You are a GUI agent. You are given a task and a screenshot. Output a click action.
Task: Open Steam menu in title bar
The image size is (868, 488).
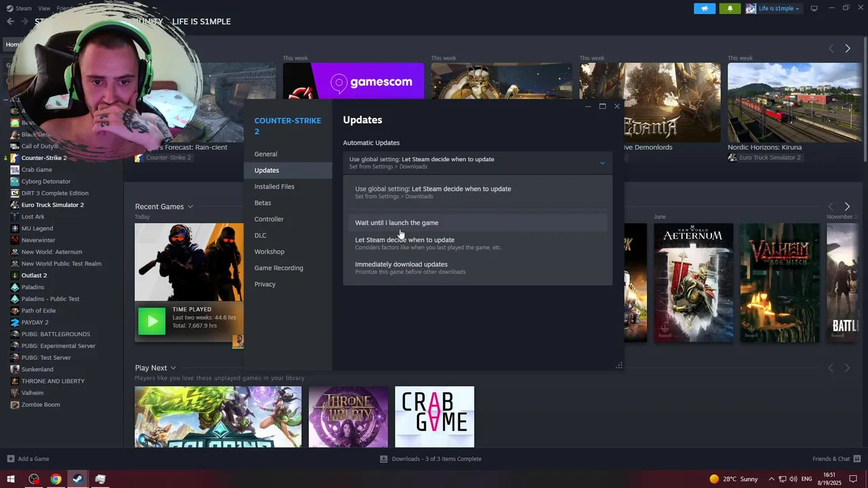[19, 8]
